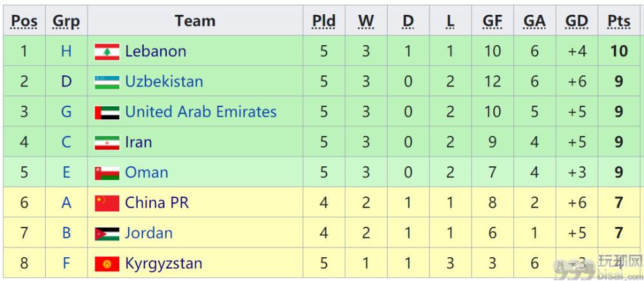Click the Uzbekistan flag icon
644x281 pixels.
click(107, 82)
